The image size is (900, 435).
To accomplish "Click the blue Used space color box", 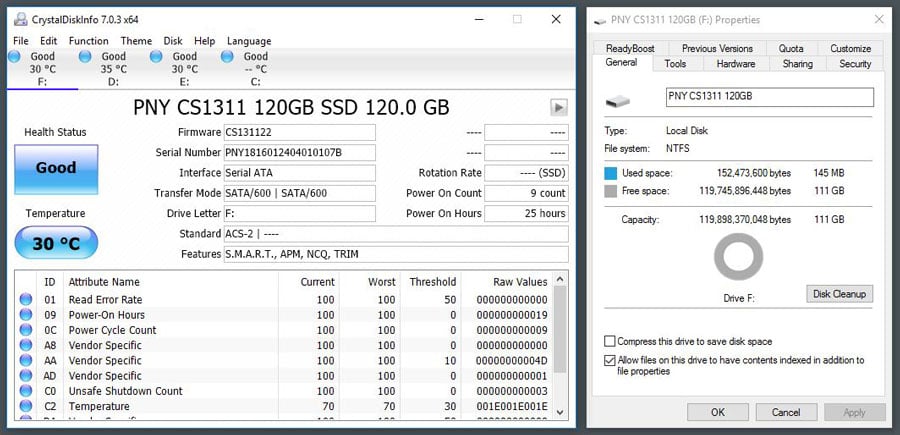I will click(x=611, y=173).
